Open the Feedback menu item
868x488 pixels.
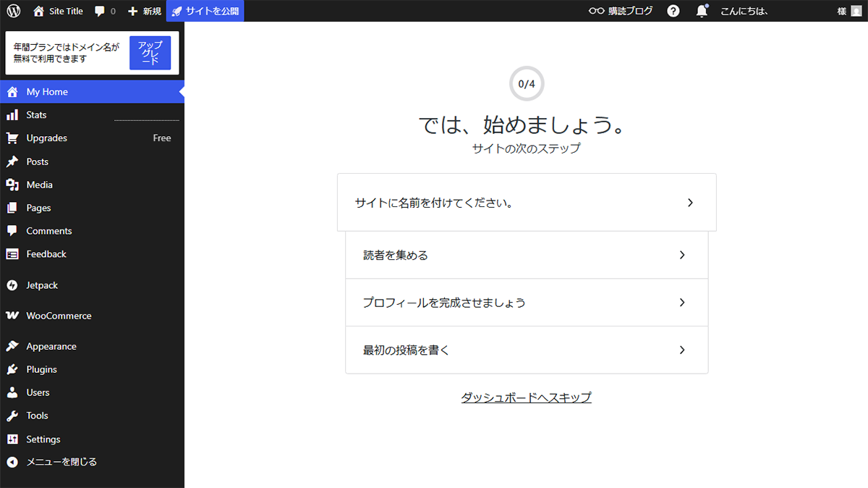pos(92,254)
